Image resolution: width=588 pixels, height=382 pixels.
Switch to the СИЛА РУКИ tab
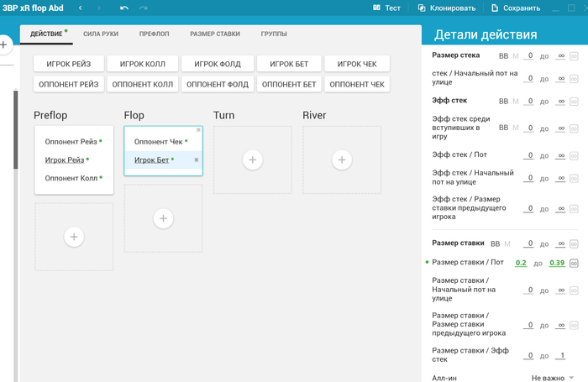[x=101, y=34]
